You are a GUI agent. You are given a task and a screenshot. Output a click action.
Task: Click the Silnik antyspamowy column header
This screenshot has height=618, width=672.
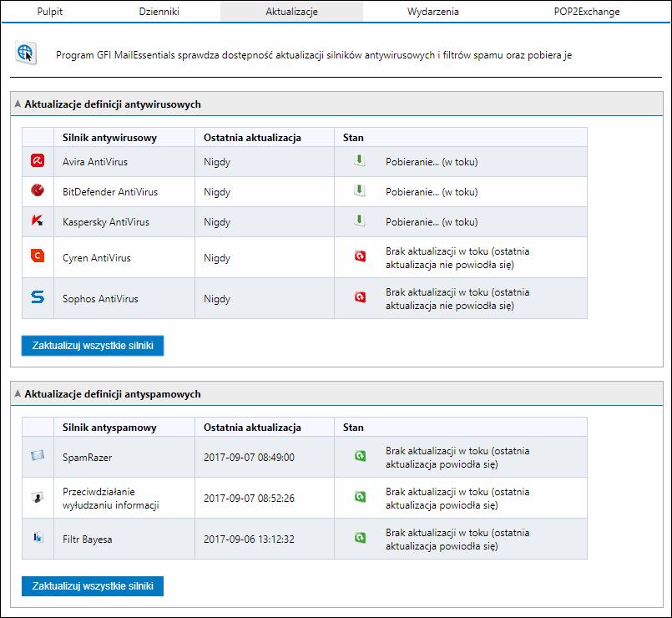109,427
